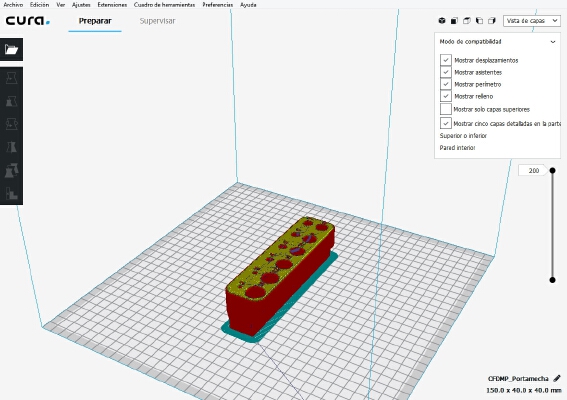Open the Cuadro de herramientas menu
The width and height of the screenshot is (567, 400).
[164, 5]
